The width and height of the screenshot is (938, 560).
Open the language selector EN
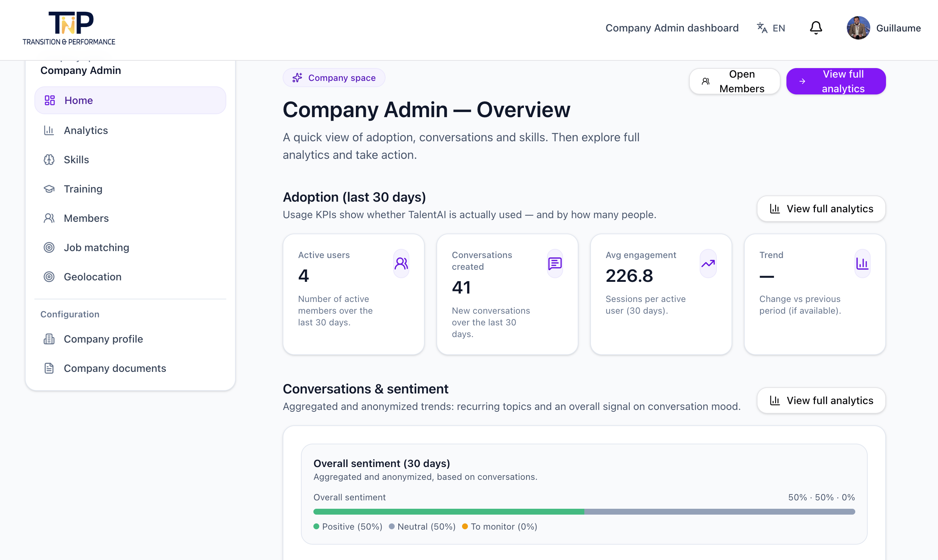(771, 28)
